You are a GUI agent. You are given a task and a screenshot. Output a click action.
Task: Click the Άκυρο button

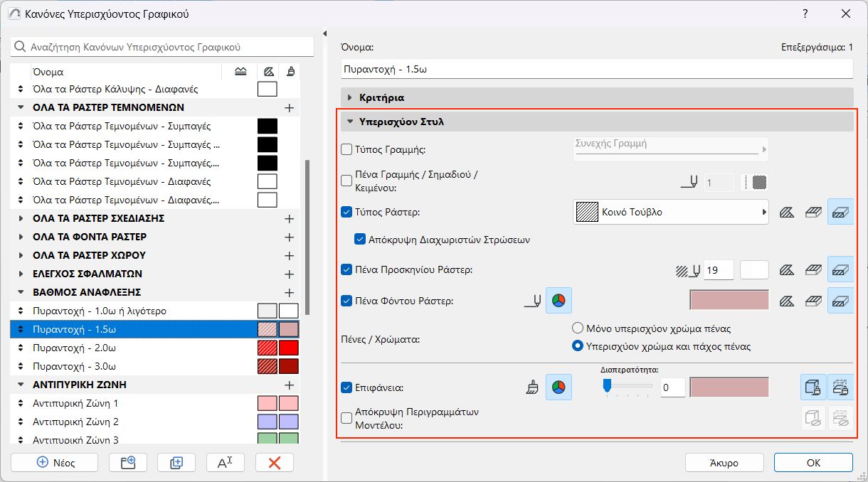click(x=724, y=463)
